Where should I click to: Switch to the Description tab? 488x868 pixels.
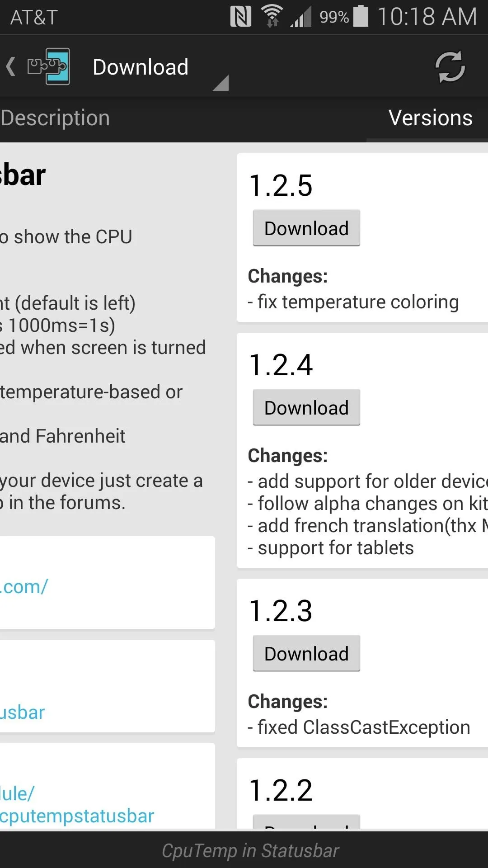click(x=55, y=118)
